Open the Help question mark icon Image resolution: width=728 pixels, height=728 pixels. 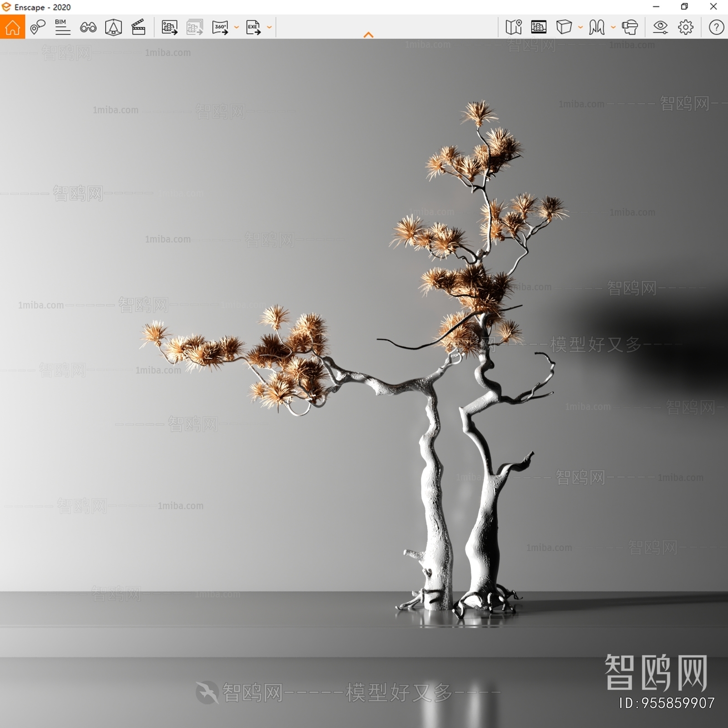716,27
